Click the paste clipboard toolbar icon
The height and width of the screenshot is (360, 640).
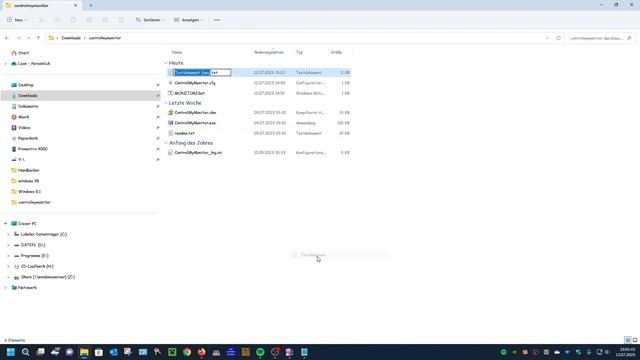click(73, 20)
